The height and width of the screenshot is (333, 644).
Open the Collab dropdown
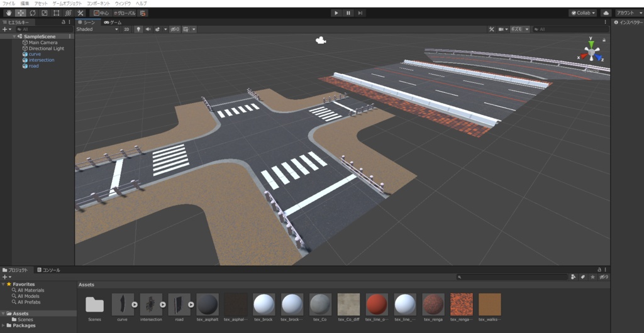click(582, 13)
